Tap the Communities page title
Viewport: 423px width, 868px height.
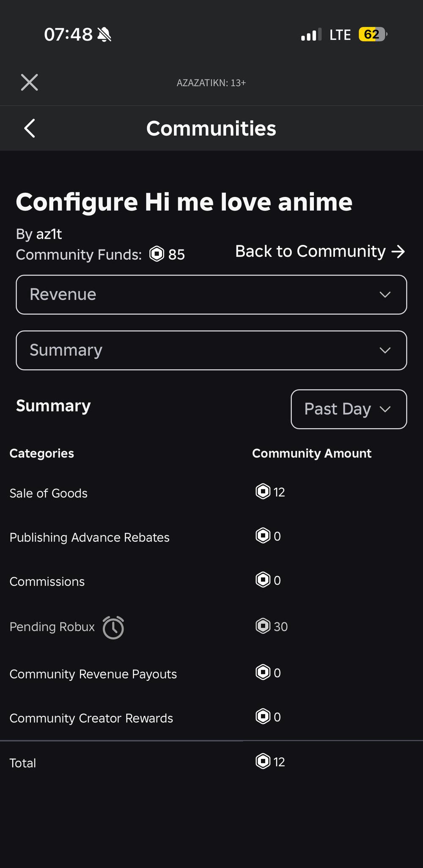(x=211, y=128)
